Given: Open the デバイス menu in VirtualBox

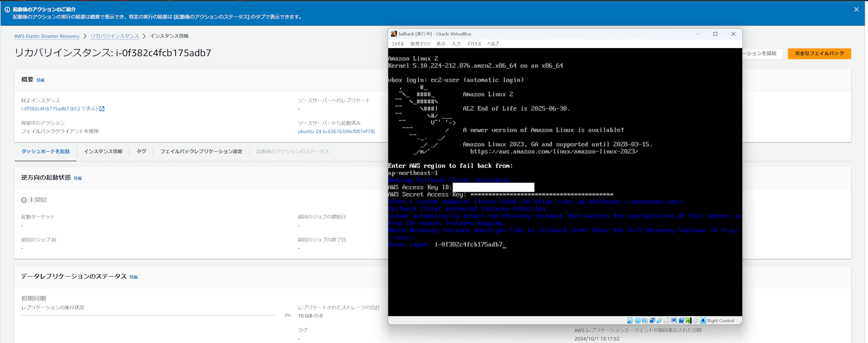Looking at the screenshot, I should [x=474, y=44].
